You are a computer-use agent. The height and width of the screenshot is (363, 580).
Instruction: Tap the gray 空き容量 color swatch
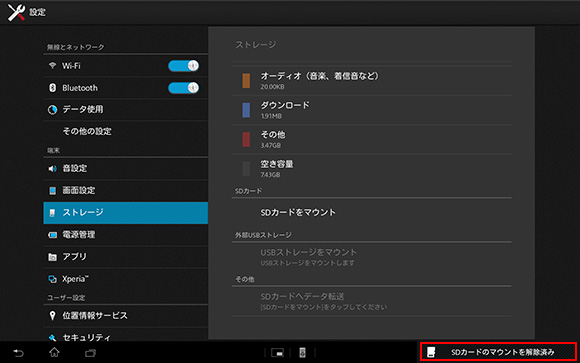[x=246, y=169]
